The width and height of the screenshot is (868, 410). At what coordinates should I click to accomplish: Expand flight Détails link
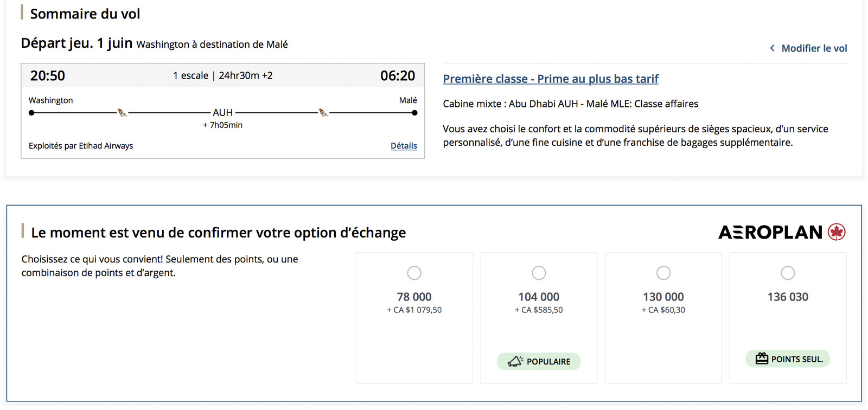[x=404, y=146]
